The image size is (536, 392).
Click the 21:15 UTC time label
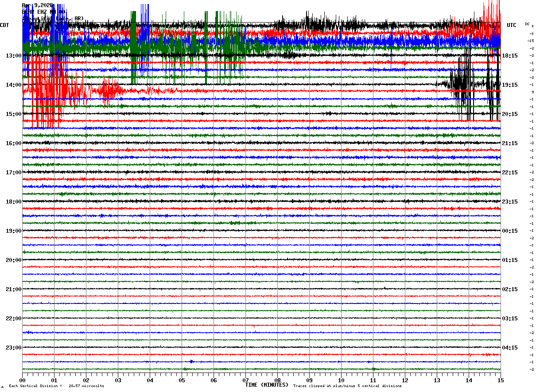tap(510, 143)
